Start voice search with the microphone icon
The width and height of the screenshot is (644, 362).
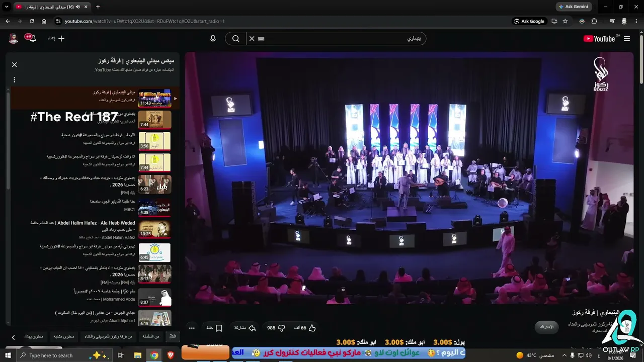click(x=213, y=39)
